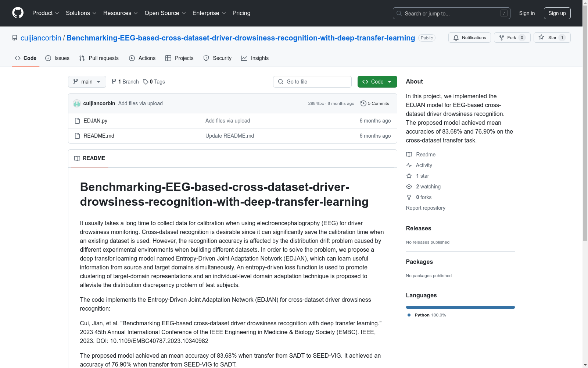
Task: Open the 5 Commits history
Action: pos(375,103)
